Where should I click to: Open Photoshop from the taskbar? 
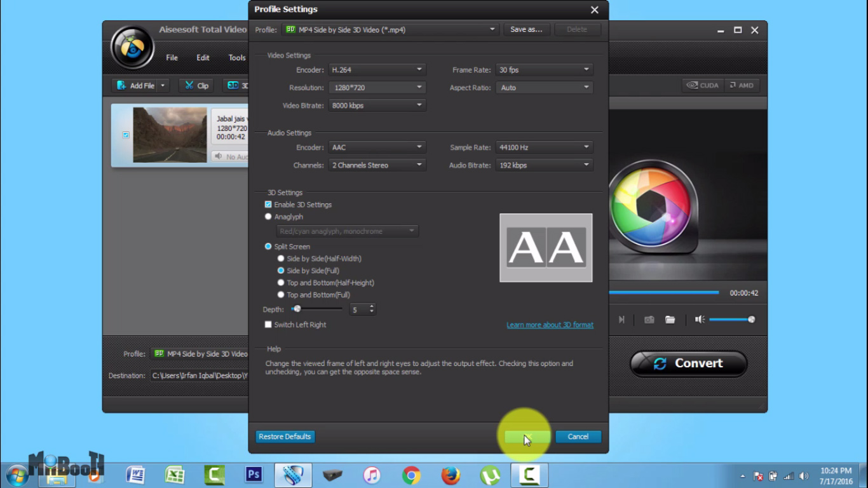pos(254,475)
